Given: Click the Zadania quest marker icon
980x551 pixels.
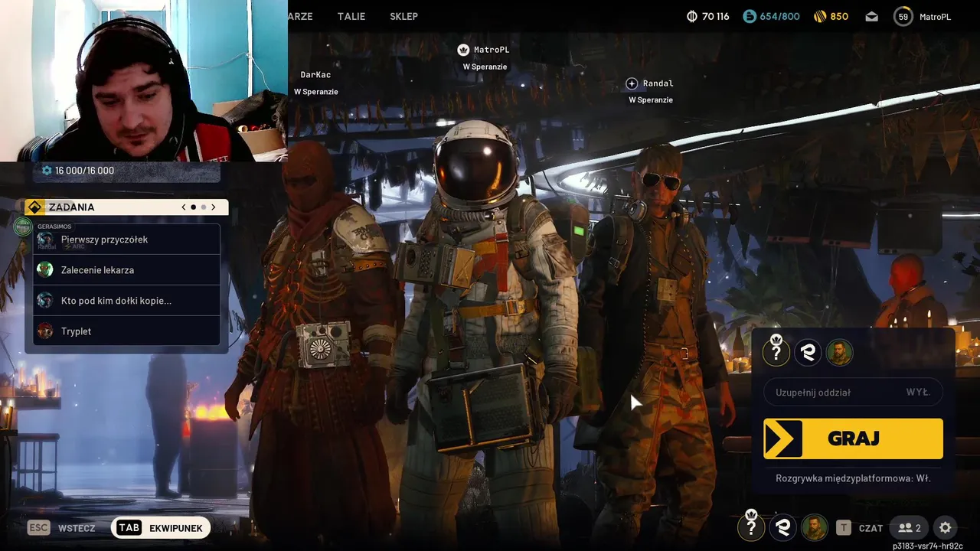Looking at the screenshot, I should [34, 207].
